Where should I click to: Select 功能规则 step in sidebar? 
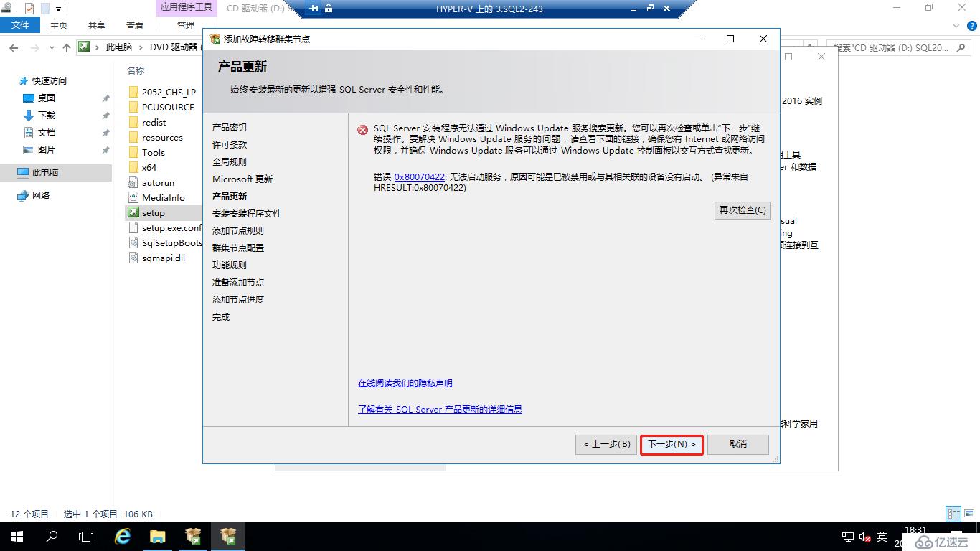point(230,265)
